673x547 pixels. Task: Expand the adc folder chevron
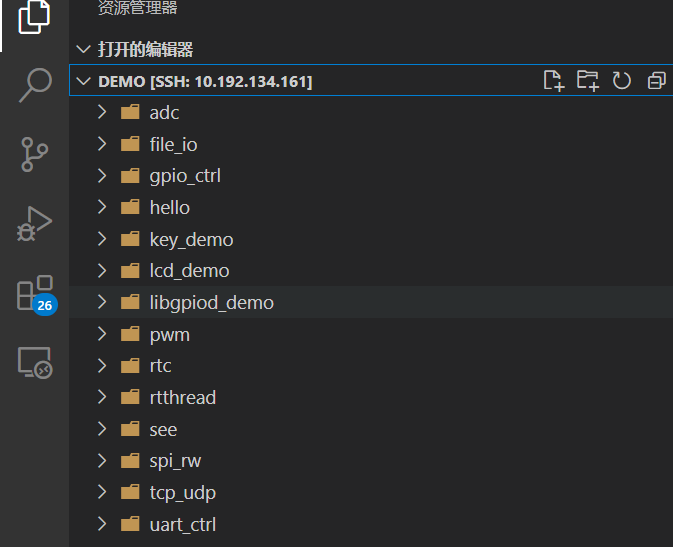coord(102,113)
